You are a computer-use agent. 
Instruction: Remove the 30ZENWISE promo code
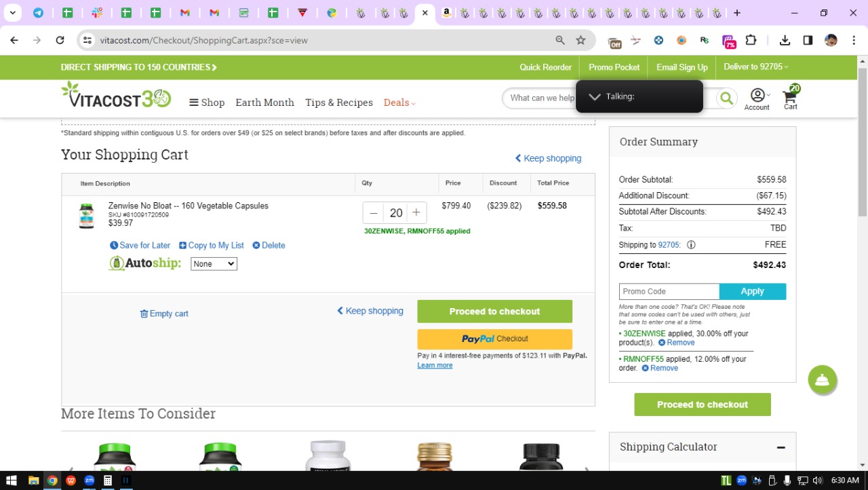(x=677, y=343)
